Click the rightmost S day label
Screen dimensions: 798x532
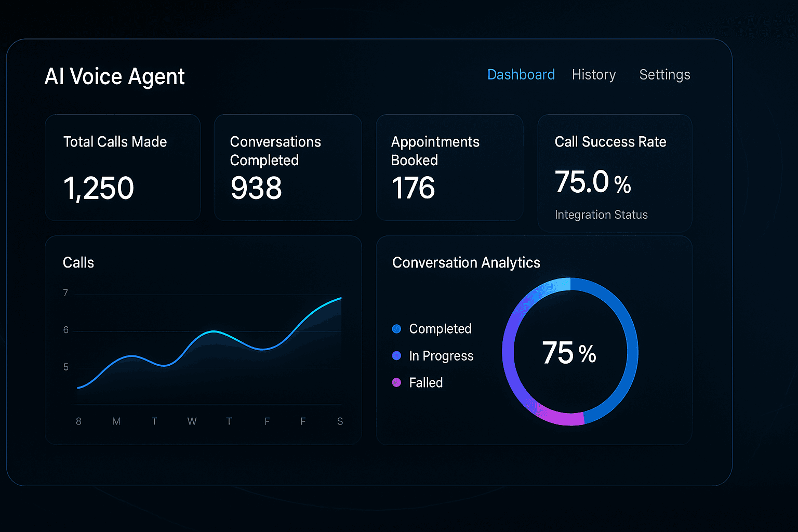(x=340, y=421)
